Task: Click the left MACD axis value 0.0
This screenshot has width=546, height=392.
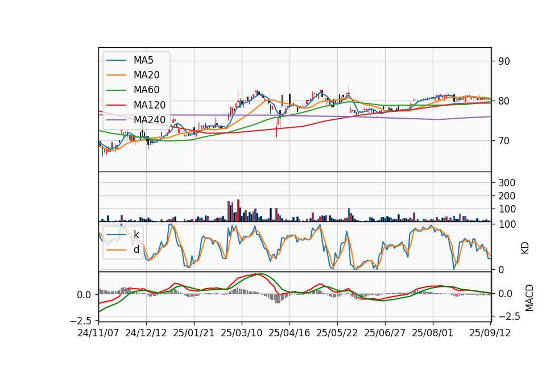Action: point(84,295)
